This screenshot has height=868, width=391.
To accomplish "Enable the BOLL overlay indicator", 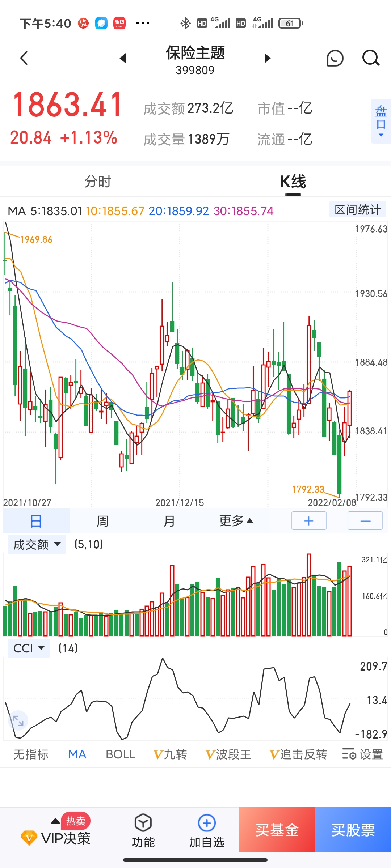I will (x=120, y=754).
